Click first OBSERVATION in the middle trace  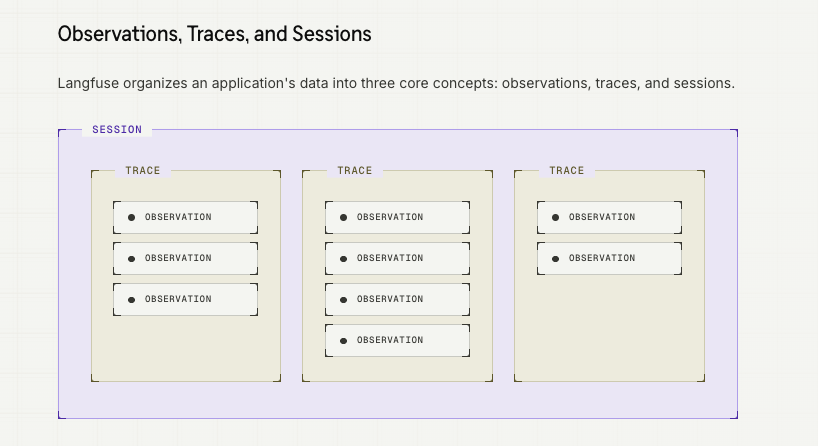point(398,217)
